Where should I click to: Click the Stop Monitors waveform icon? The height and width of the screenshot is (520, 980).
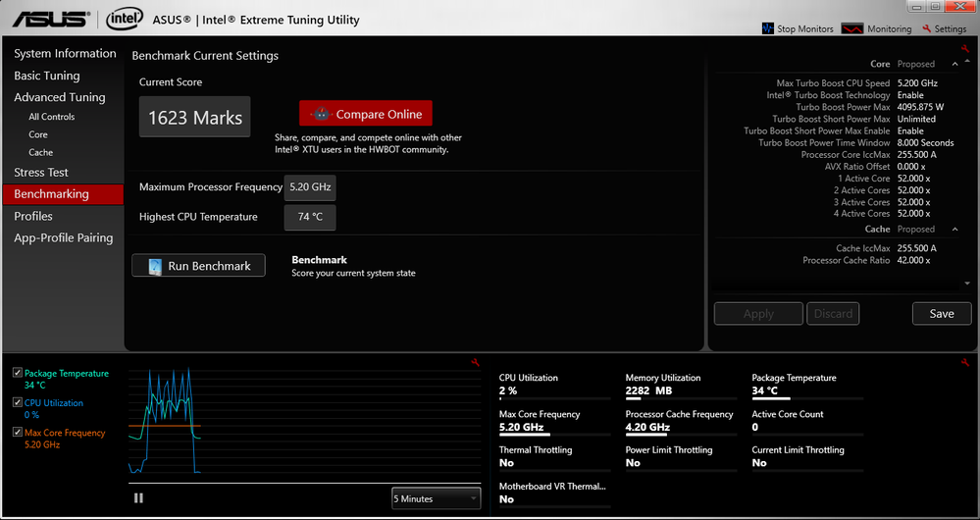[767, 28]
